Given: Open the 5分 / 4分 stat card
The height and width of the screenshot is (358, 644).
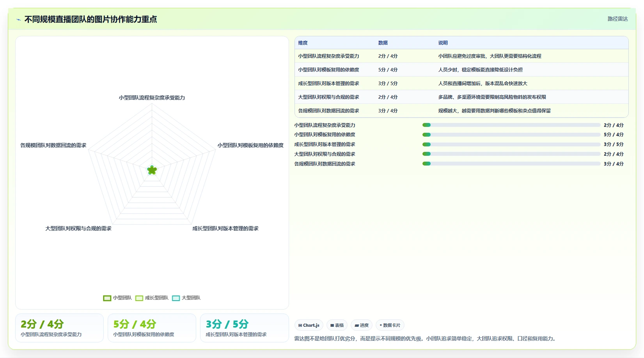Looking at the screenshot, I should click(152, 328).
